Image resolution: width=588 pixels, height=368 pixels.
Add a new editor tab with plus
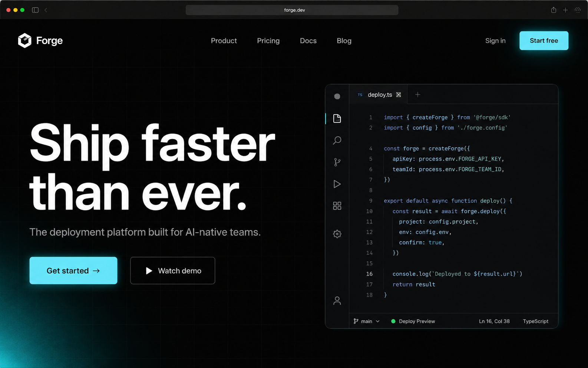coord(417,95)
